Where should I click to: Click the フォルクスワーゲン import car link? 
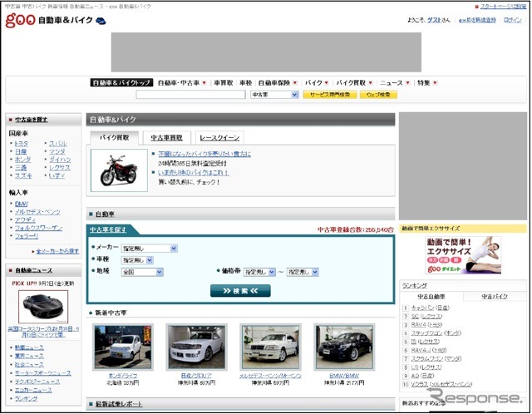(39, 228)
